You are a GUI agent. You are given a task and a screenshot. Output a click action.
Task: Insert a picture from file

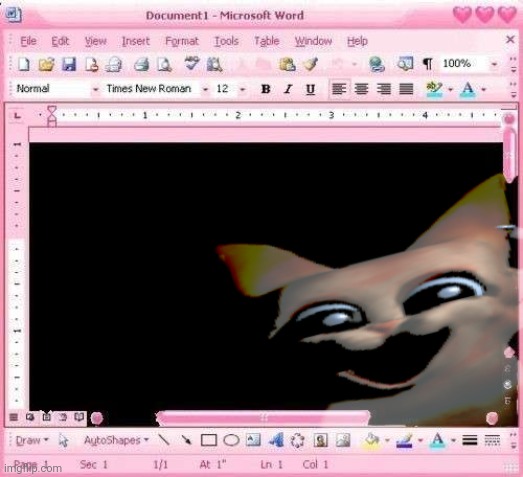coord(343,440)
